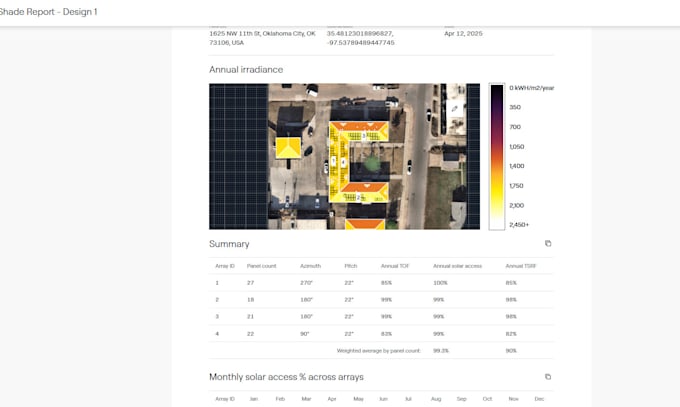Copy the Monthly solar access table using its icon
This screenshot has height=407, width=680.
coord(548,377)
